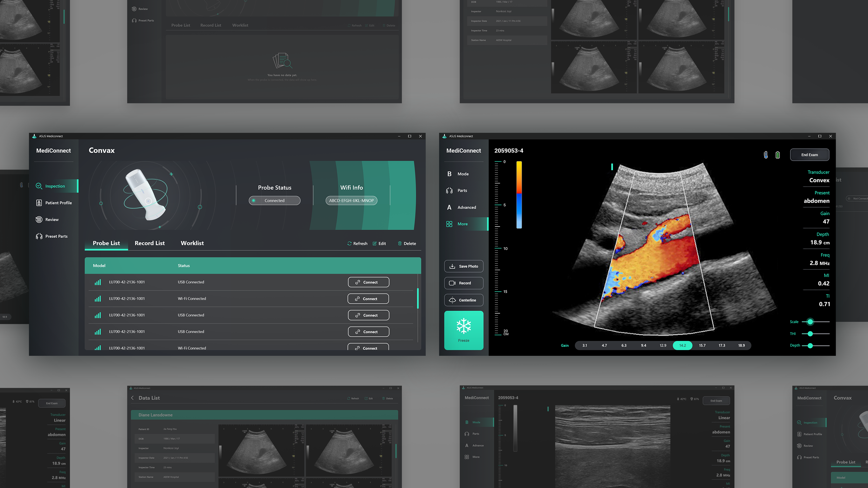
Task: Click the Save Photo icon
Action: click(x=452, y=266)
